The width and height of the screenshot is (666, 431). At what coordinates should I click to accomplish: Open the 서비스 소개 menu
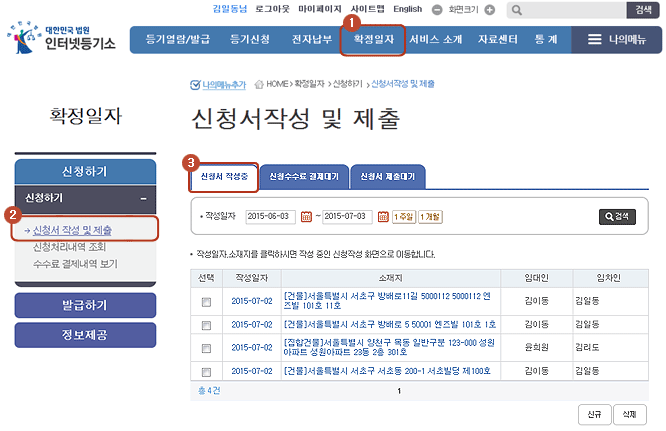[435, 39]
